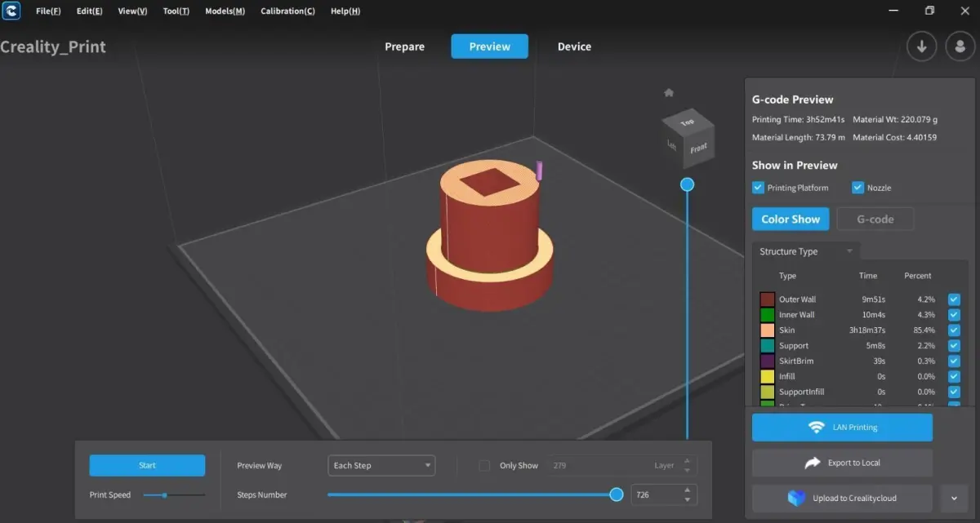Click the Creality Print logo icon

coord(10,11)
